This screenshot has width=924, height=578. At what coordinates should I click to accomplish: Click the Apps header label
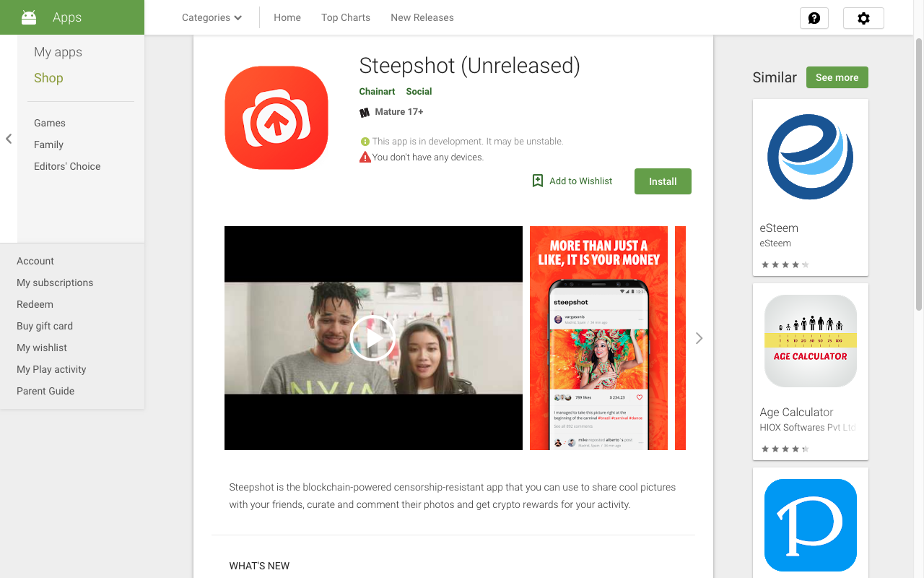pos(67,17)
